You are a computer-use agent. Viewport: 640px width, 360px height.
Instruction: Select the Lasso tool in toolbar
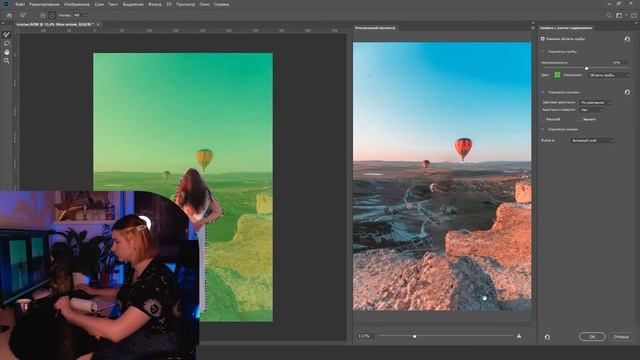(x=7, y=43)
